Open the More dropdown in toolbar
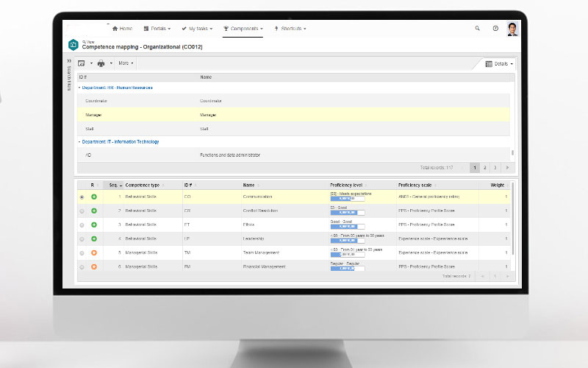The width and height of the screenshot is (588, 368). (126, 63)
